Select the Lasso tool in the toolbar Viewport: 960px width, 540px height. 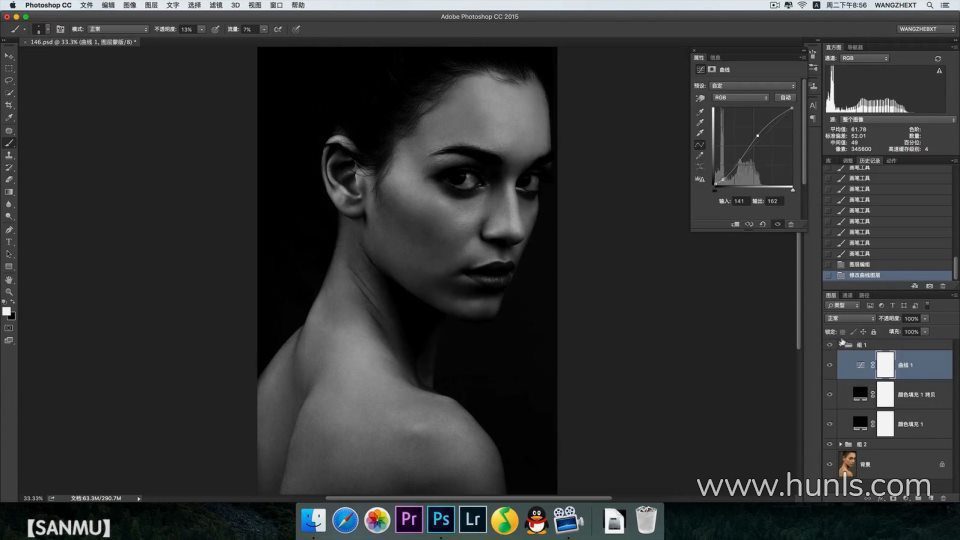click(x=9, y=80)
